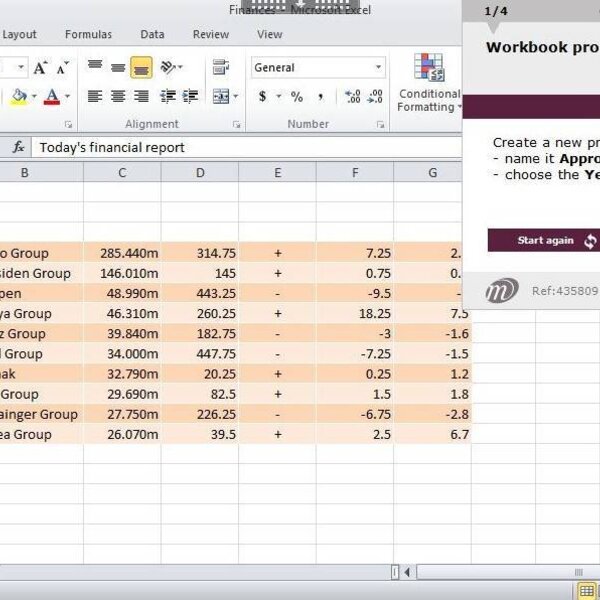This screenshot has height=600, width=600.
Task: Open the currency format dropdown arrow
Action: [x=279, y=96]
